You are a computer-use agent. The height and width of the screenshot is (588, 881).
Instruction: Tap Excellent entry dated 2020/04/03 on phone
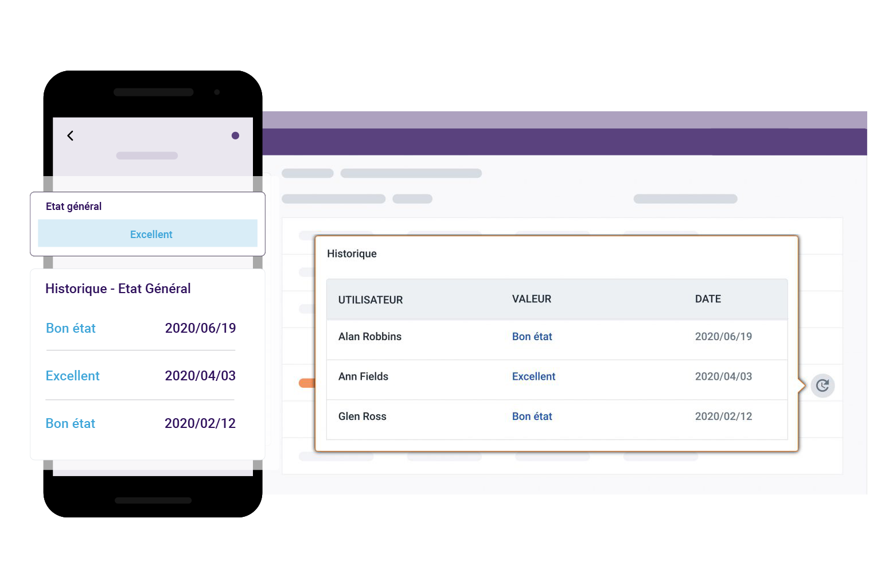pos(73,376)
